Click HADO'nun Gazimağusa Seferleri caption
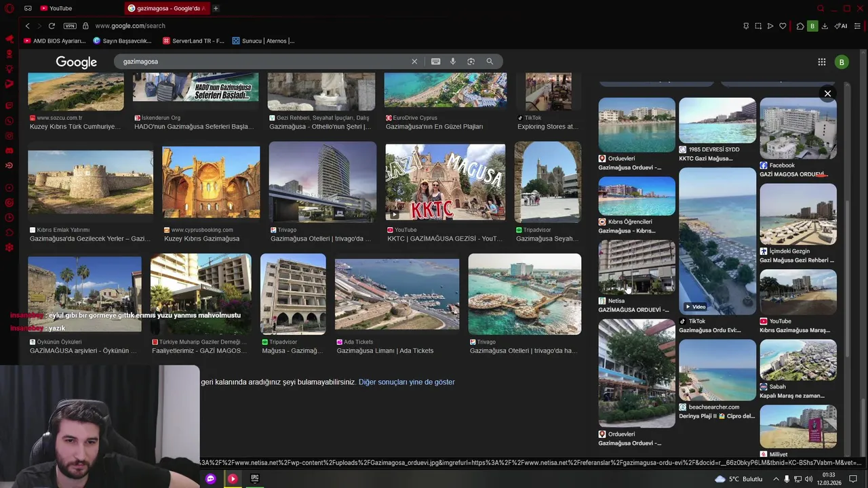 [x=193, y=127]
